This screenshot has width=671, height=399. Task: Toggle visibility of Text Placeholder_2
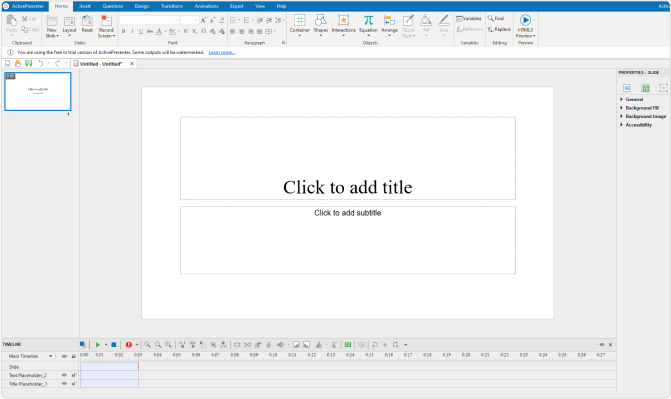coord(64,375)
